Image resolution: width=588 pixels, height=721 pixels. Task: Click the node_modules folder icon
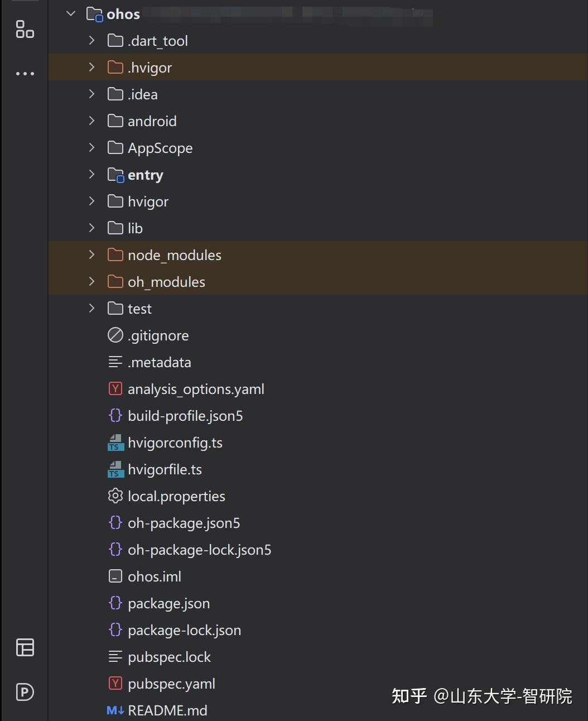[115, 255]
